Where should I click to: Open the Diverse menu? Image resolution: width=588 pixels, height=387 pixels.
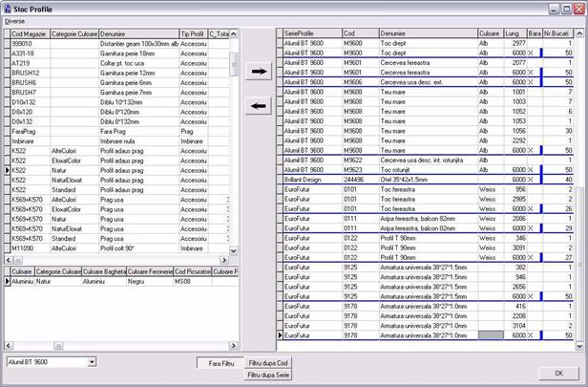(x=15, y=19)
